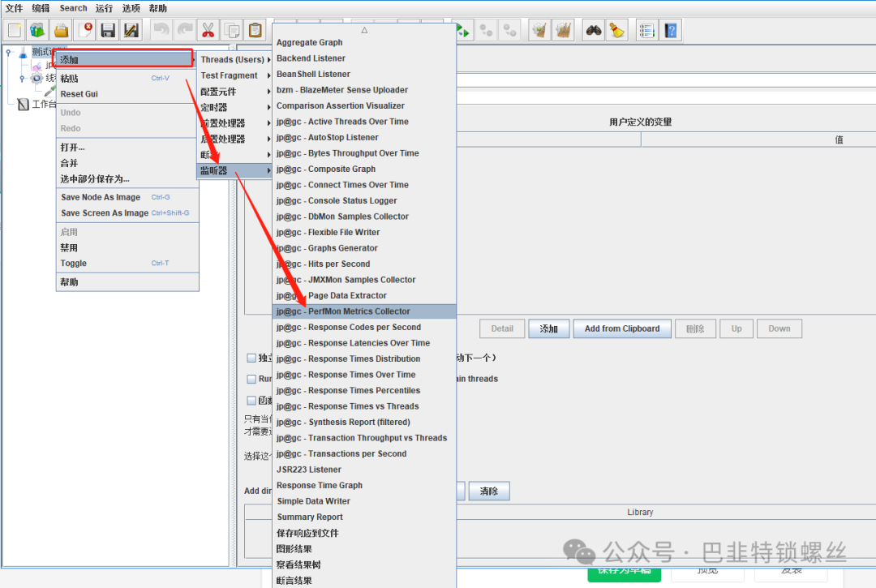Select the thread group gear node icon
876x588 pixels.
pyautogui.click(x=36, y=78)
